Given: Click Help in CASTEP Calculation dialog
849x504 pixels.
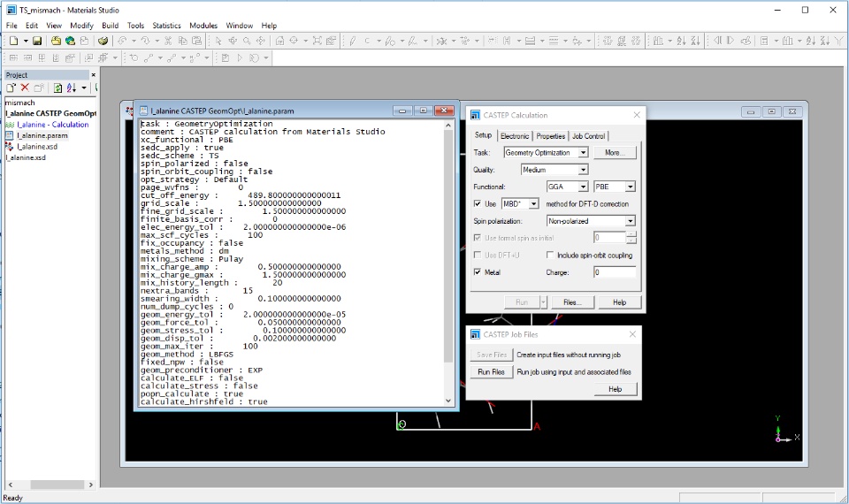Looking at the screenshot, I should (x=619, y=302).
